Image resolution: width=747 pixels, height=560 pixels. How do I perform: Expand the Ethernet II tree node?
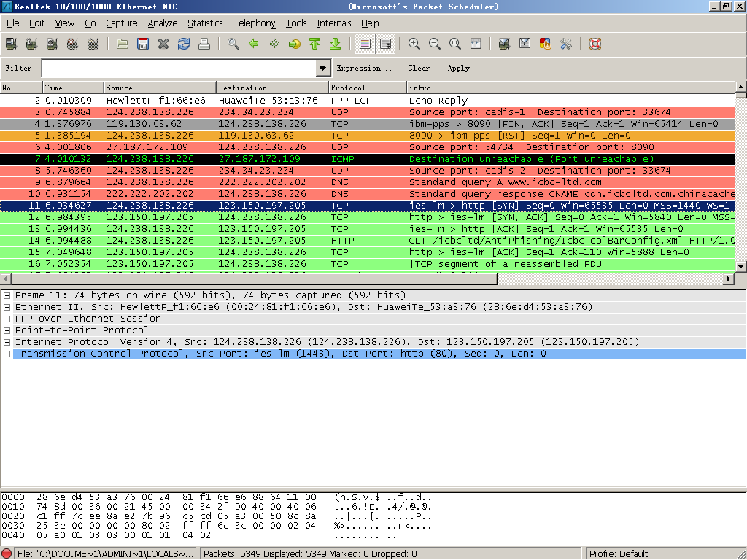coord(7,307)
